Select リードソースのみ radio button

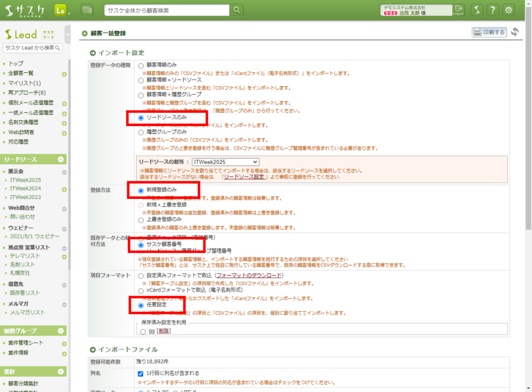point(141,118)
